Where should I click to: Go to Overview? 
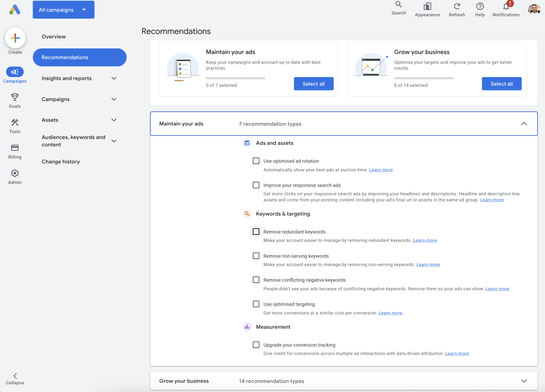[x=54, y=37]
